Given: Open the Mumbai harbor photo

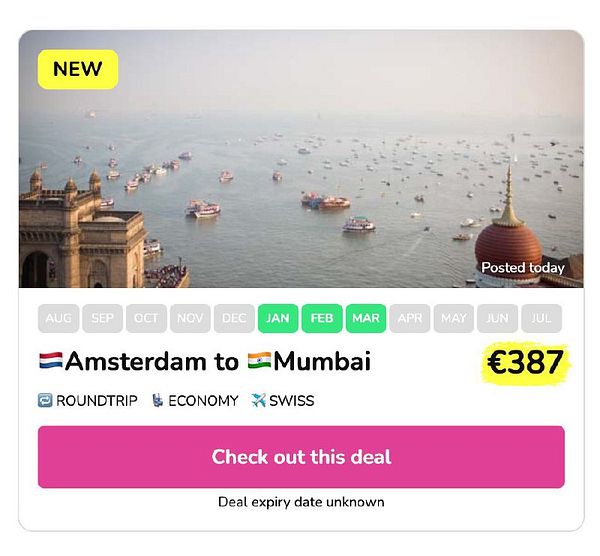Looking at the screenshot, I should pos(301,159).
